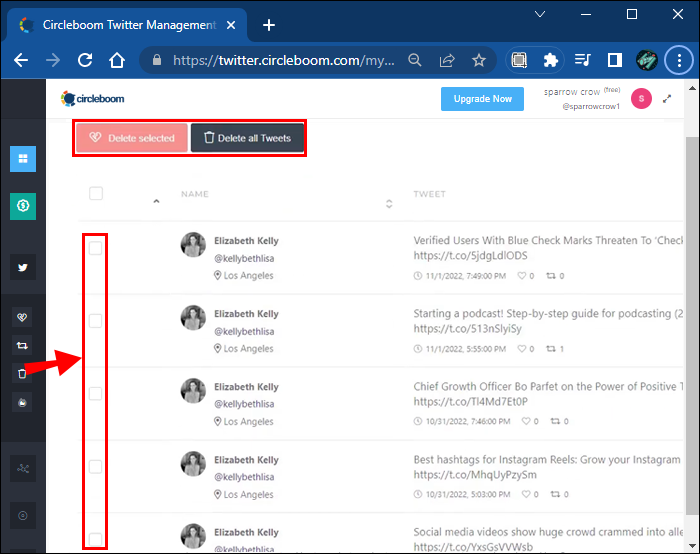Select the delete tweets trash sidebar icon
The width and height of the screenshot is (700, 554).
click(x=22, y=374)
